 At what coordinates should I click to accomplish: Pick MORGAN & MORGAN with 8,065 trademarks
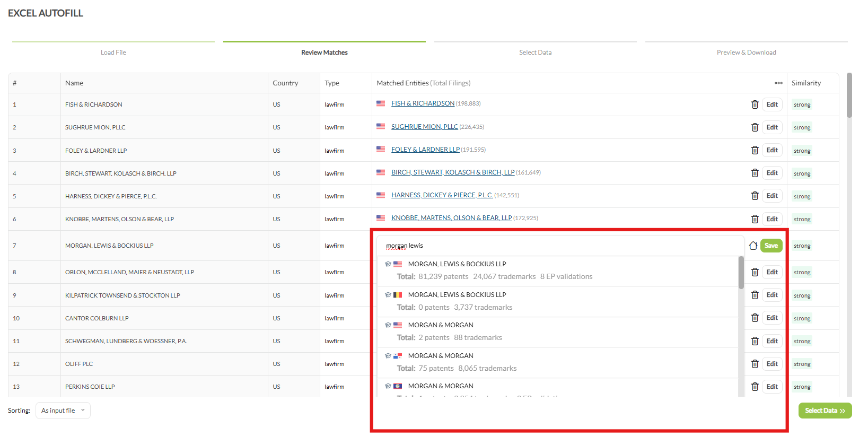[x=558, y=362]
